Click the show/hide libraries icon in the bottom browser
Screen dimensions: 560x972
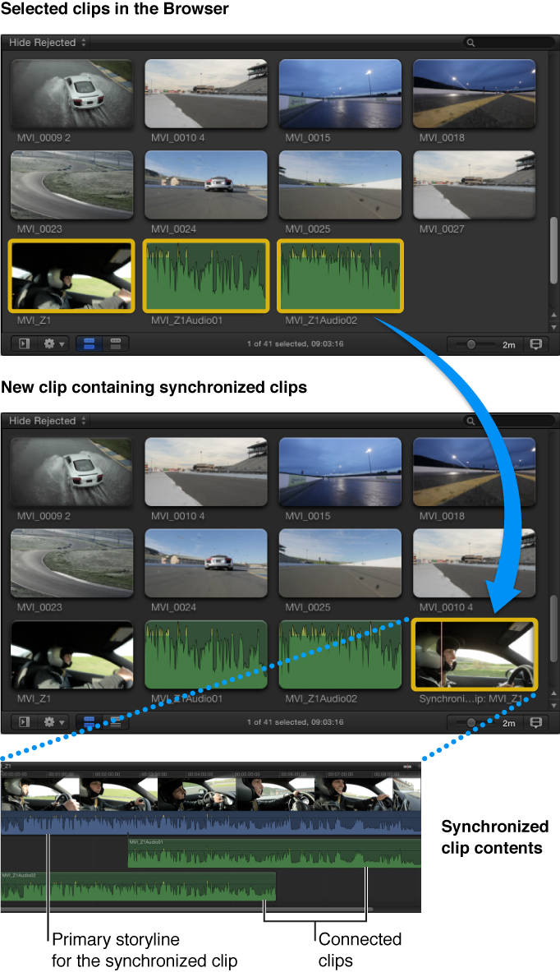click(x=24, y=722)
